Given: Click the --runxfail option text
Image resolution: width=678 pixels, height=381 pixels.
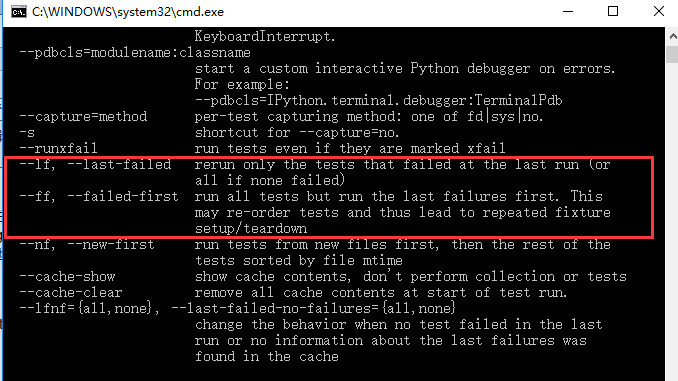Looking at the screenshot, I should point(59,149).
